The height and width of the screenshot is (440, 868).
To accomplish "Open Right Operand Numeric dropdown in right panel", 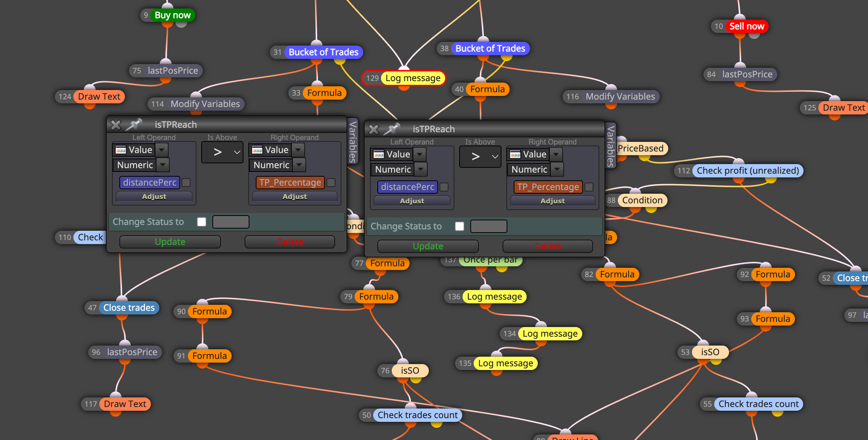I will [557, 170].
